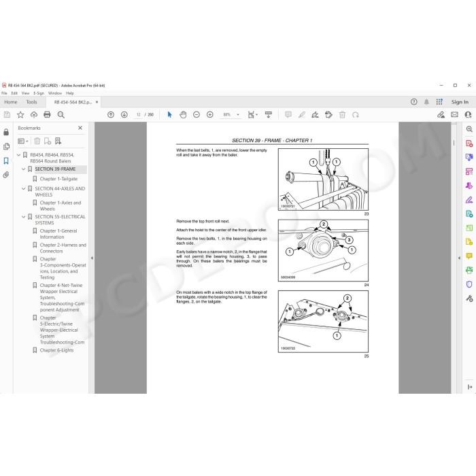
Task: Open the apps grid icon
Action: (439, 102)
